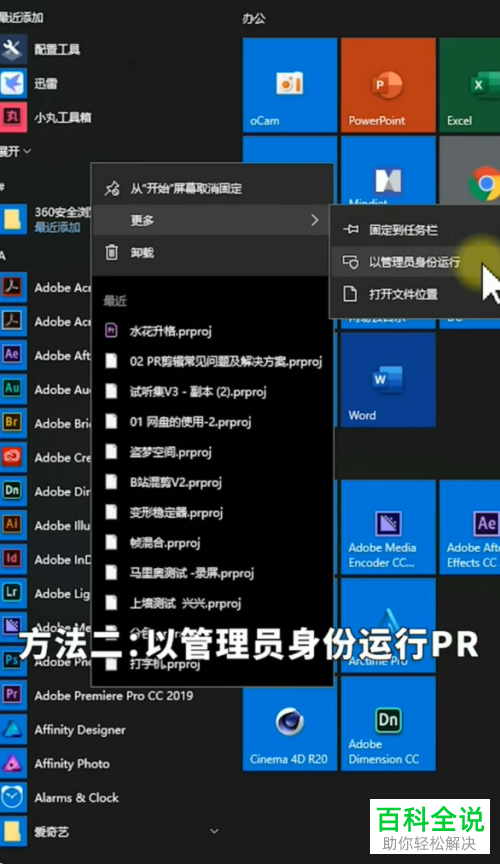Open recent file 02 PR剪辑常见问题及解决方案.prproj
Viewport: 500px width, 864px height.
pos(212,361)
